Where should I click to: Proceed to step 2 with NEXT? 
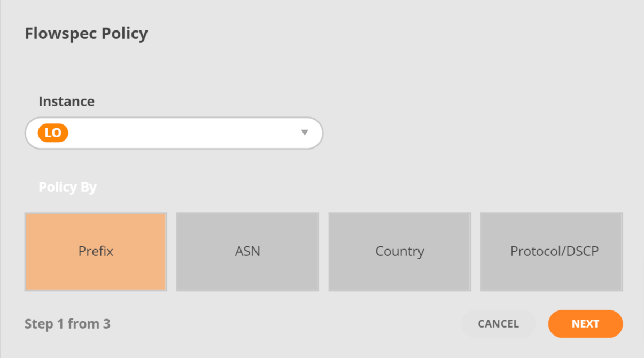coord(585,324)
